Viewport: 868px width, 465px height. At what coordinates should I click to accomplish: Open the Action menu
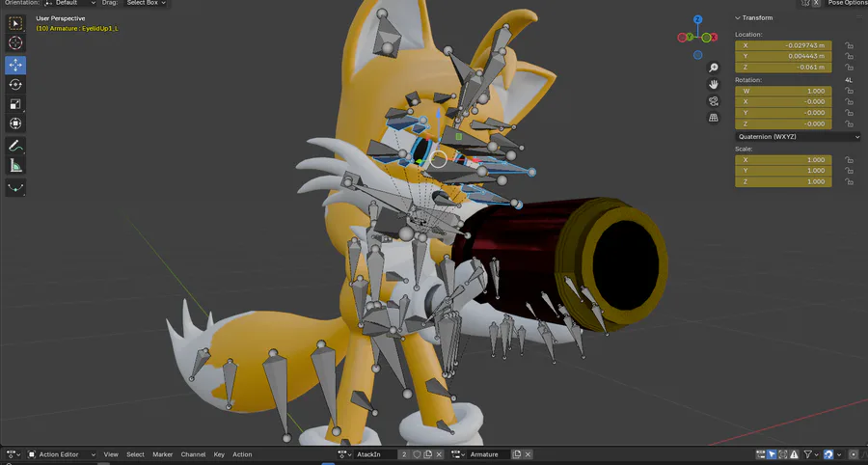(x=242, y=454)
